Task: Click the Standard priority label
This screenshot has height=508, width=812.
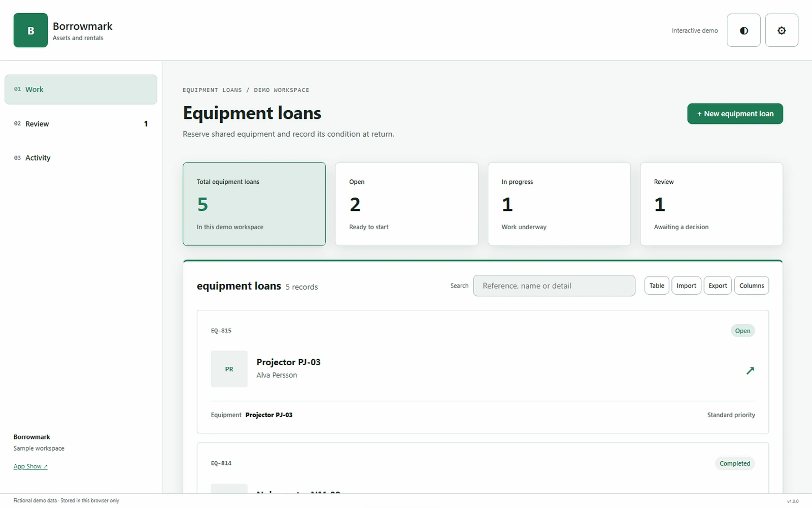Action: [731, 415]
